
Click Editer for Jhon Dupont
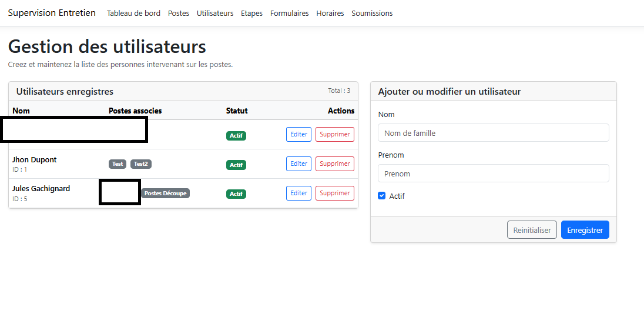tap(298, 163)
